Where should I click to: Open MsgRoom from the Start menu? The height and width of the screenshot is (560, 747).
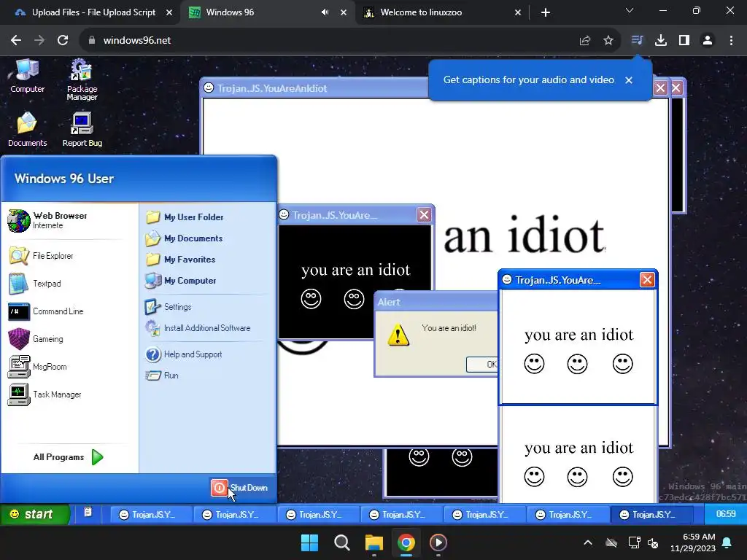[38, 367]
